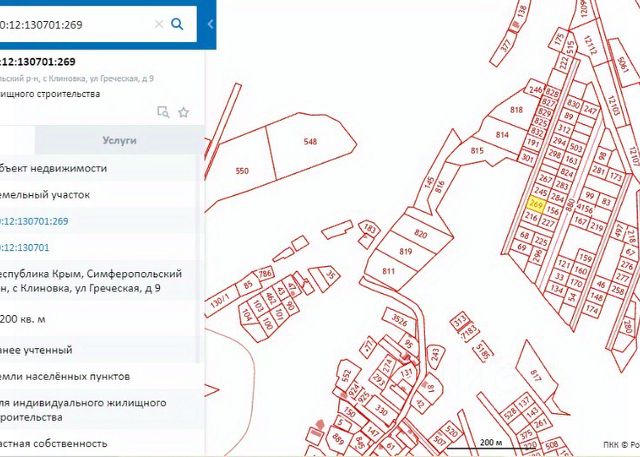Click the area value '200 кв. м'

point(22,319)
